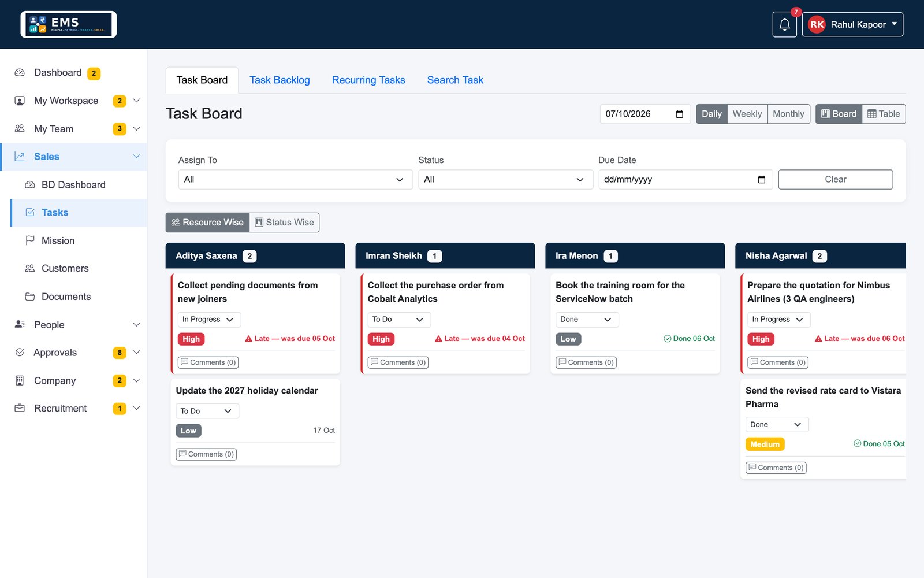Click the Approvals checkmark icon
The width and height of the screenshot is (924, 578).
pos(20,353)
